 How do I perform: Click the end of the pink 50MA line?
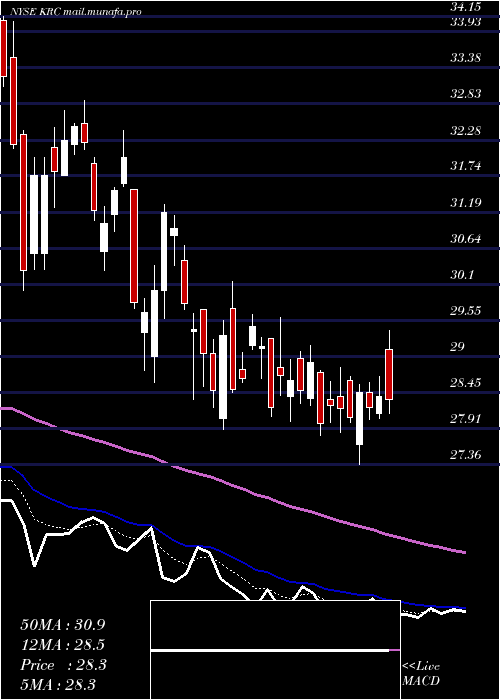tap(463, 552)
